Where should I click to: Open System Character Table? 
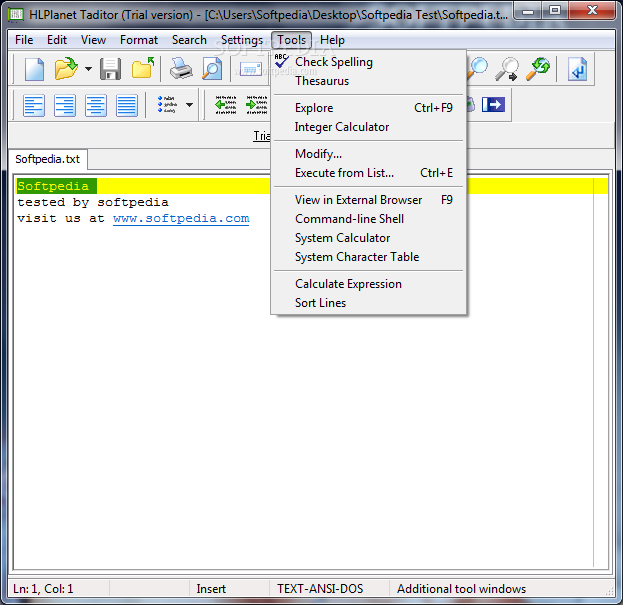click(368, 257)
